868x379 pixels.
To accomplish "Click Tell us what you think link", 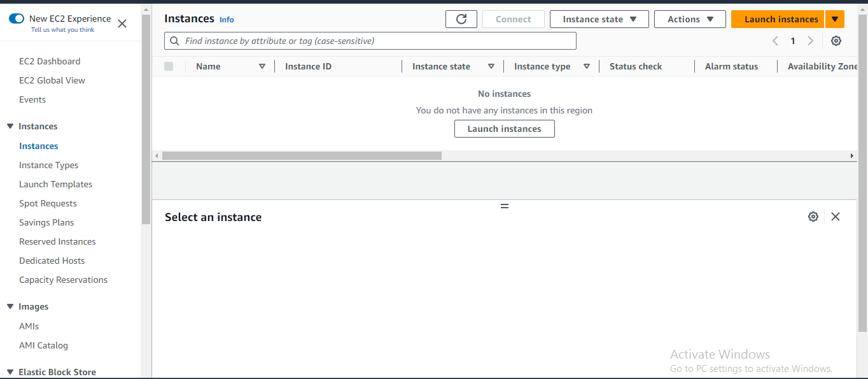I will point(63,30).
